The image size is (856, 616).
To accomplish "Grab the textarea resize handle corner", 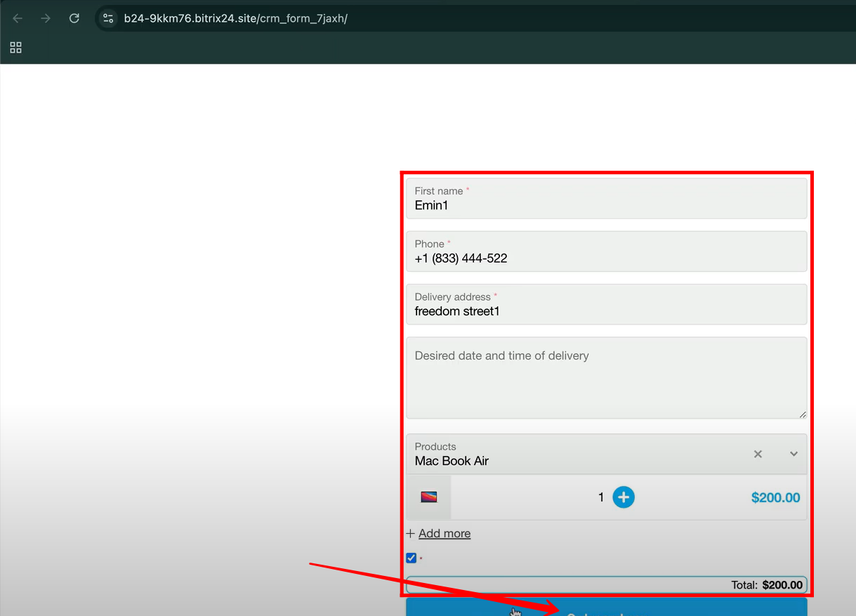I will pyautogui.click(x=803, y=414).
